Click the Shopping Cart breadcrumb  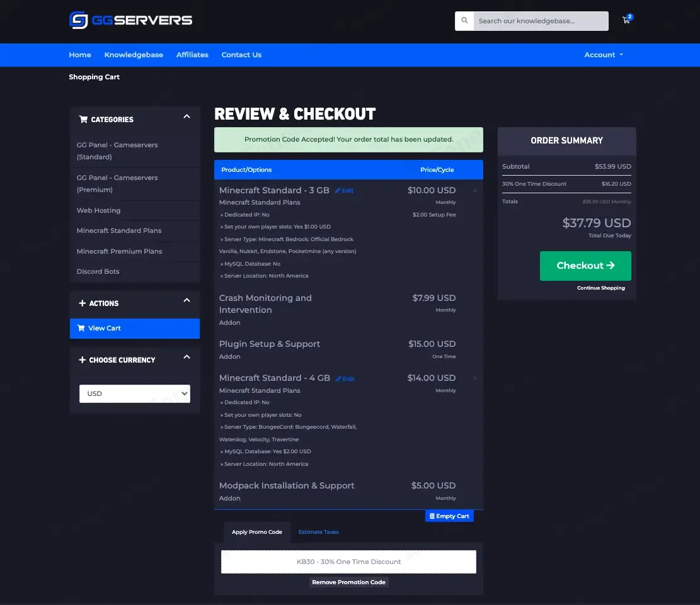pos(95,77)
